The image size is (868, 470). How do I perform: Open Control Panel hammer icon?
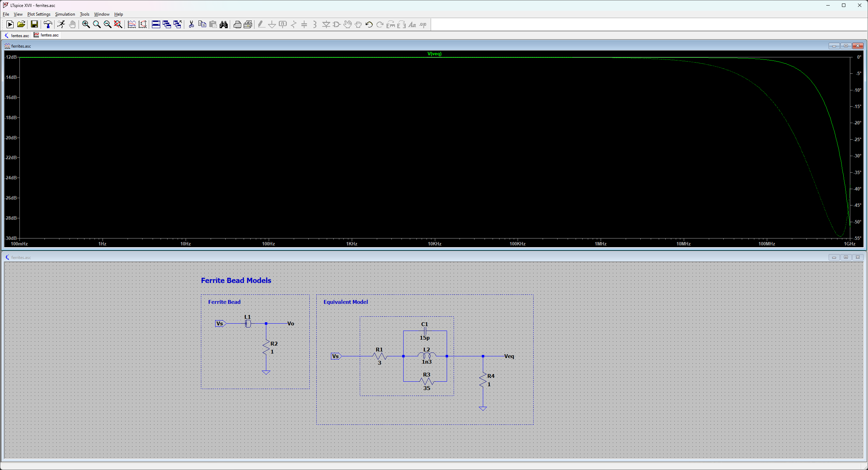click(48, 24)
